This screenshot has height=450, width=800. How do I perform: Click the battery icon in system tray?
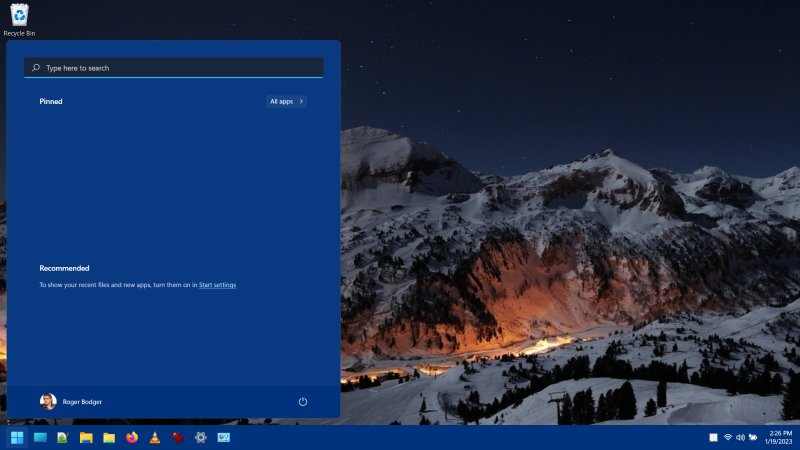coord(753,437)
